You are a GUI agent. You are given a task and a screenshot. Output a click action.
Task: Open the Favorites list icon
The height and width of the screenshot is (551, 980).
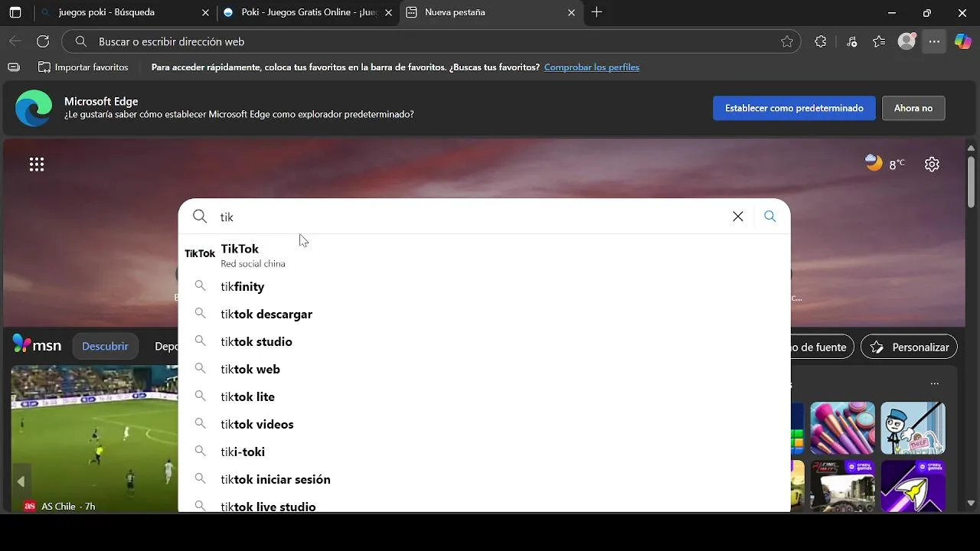[x=879, y=42]
